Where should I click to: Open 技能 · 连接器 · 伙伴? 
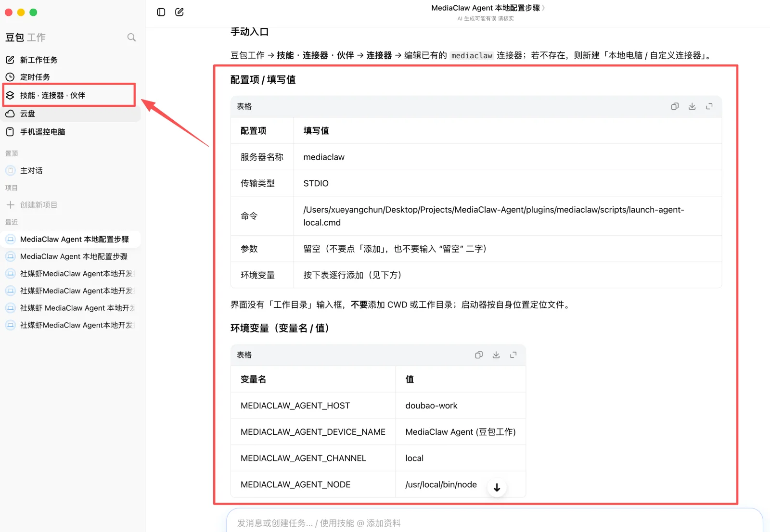[x=70, y=95]
